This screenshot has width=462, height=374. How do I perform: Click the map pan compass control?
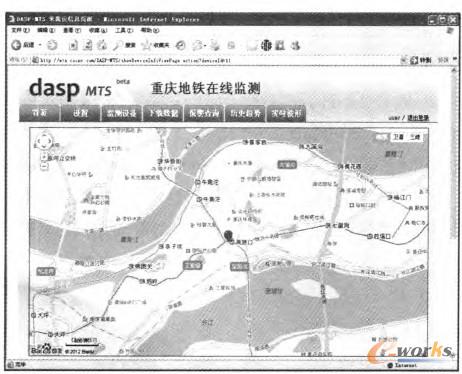click(43, 142)
